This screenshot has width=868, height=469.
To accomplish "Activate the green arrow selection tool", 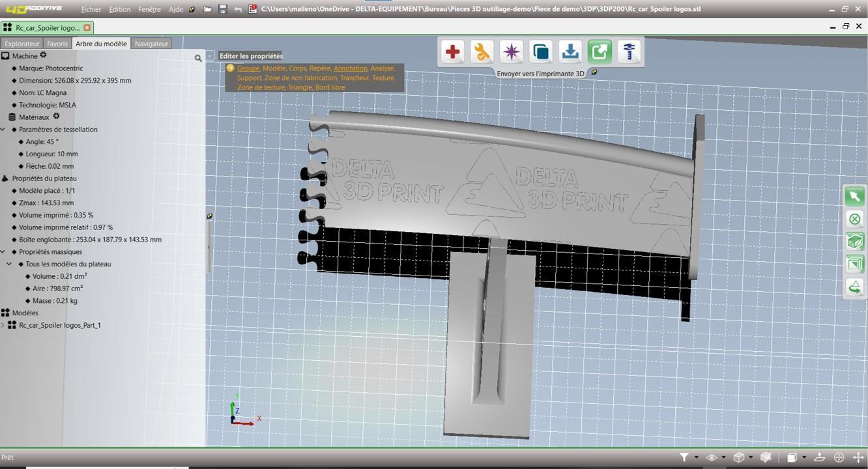I will [854, 196].
